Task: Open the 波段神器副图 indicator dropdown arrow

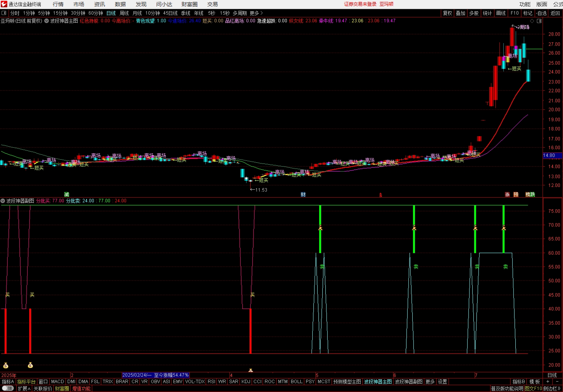Action: (3, 201)
